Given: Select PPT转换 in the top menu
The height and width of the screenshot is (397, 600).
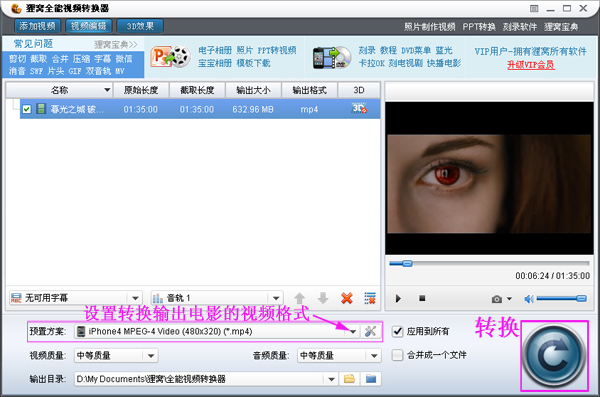Looking at the screenshot, I should tap(479, 27).
